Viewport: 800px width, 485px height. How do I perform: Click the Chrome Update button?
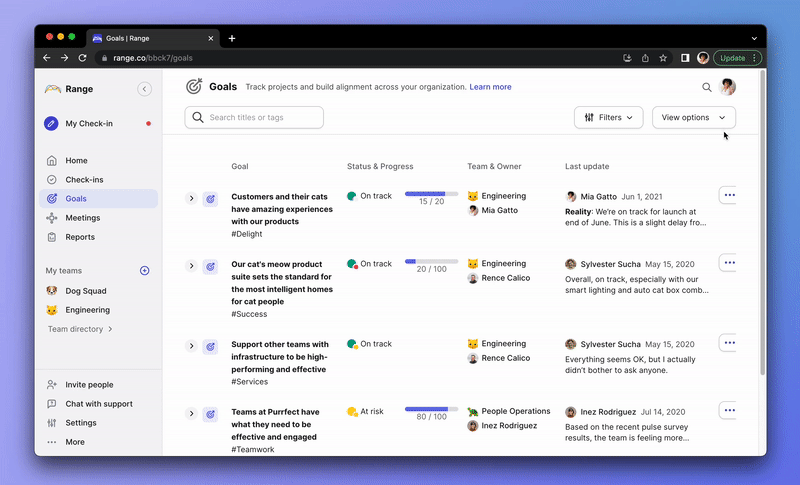click(x=737, y=58)
